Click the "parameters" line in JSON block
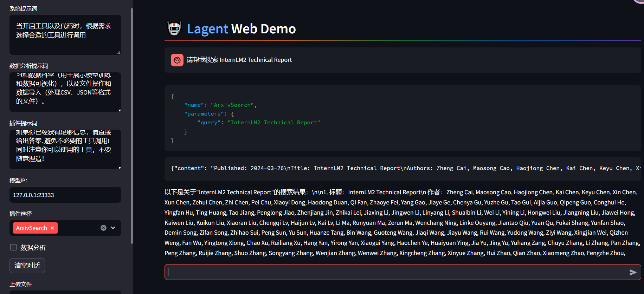The width and height of the screenshot is (644, 294). (x=209, y=114)
